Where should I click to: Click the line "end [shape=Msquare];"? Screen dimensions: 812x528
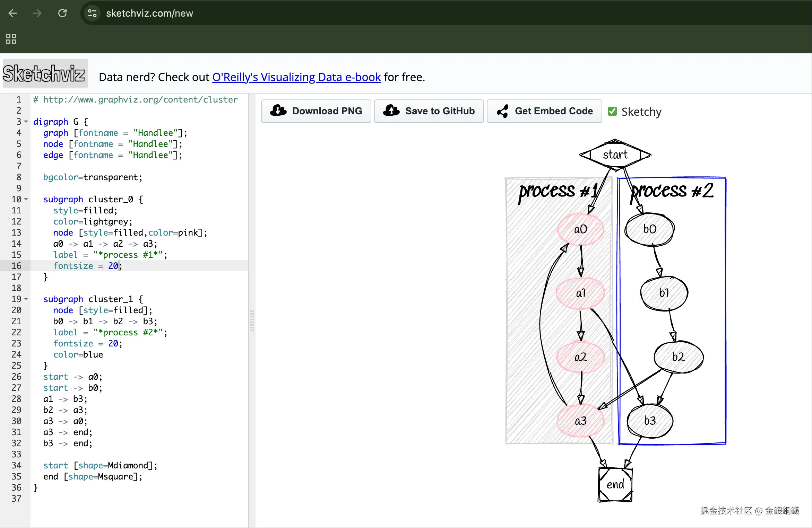click(93, 476)
